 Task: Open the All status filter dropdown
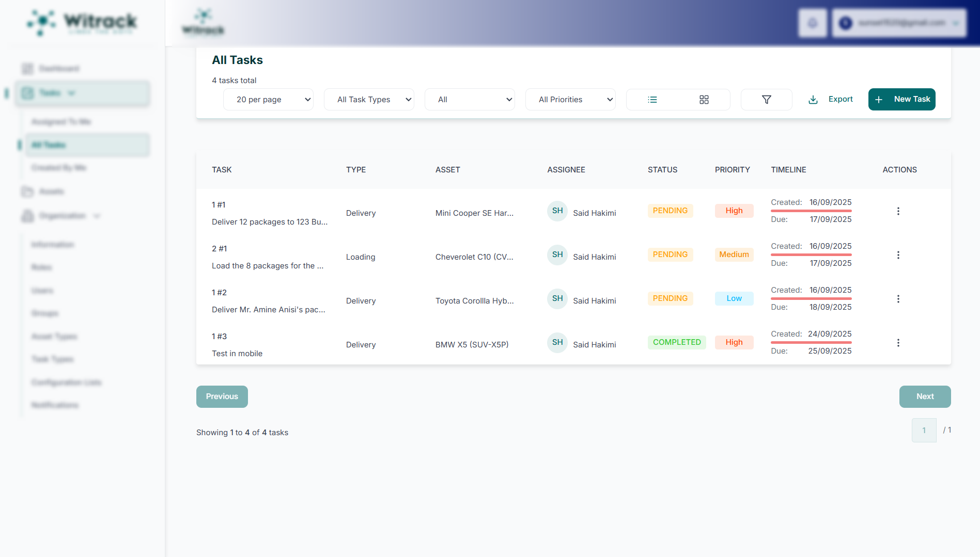(470, 100)
